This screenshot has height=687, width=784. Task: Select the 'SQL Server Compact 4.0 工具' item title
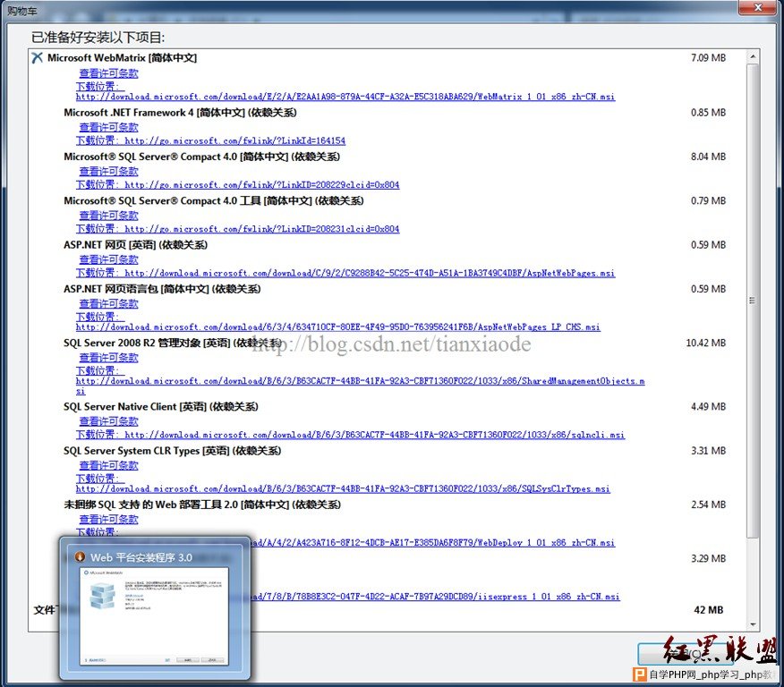[x=214, y=200]
